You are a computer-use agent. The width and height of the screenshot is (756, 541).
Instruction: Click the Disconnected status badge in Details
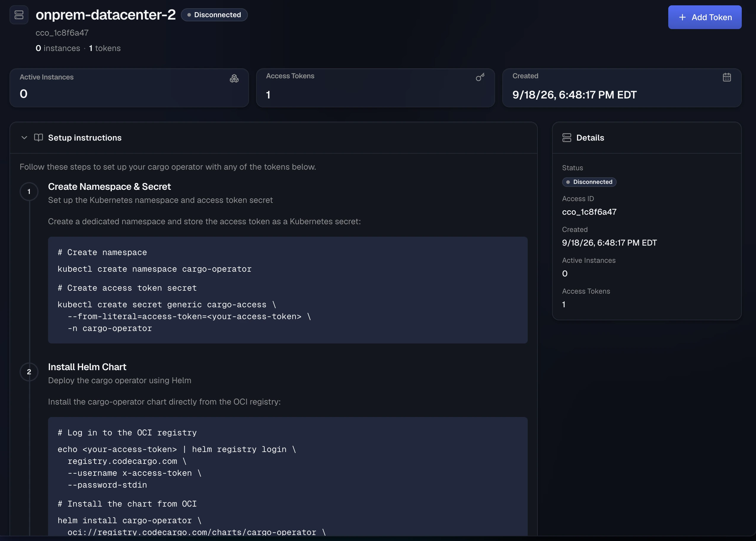589,182
